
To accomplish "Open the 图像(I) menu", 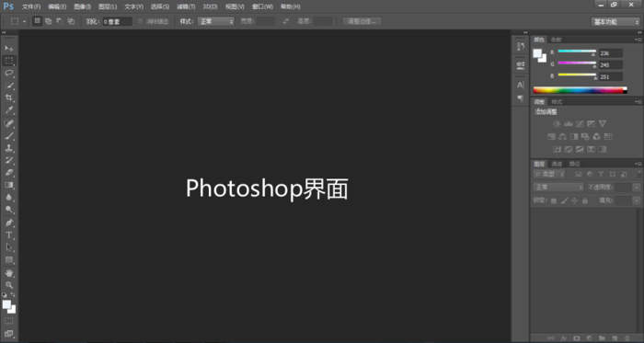I will tap(83, 6).
